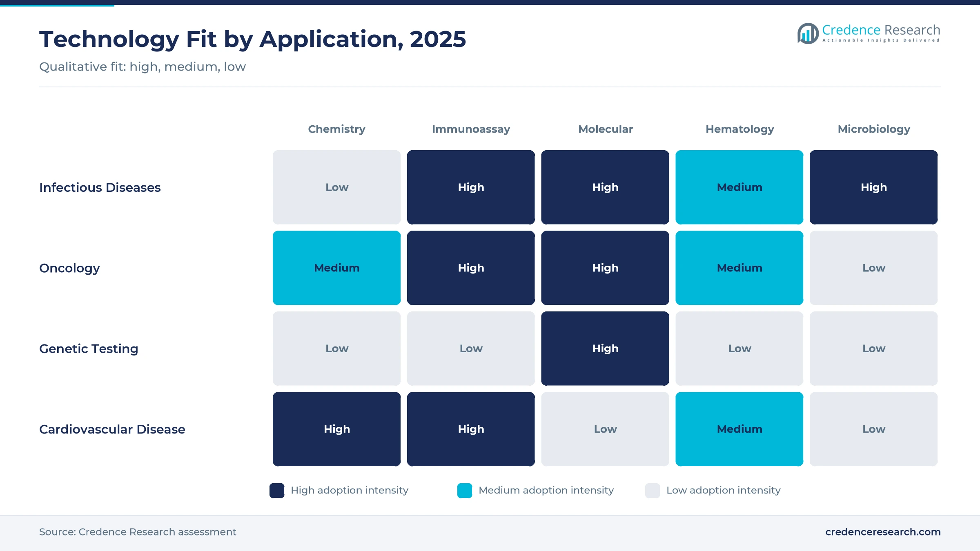Click Cardiovascular Disease Molecular Low cell
The image size is (980, 551).
[x=605, y=429]
